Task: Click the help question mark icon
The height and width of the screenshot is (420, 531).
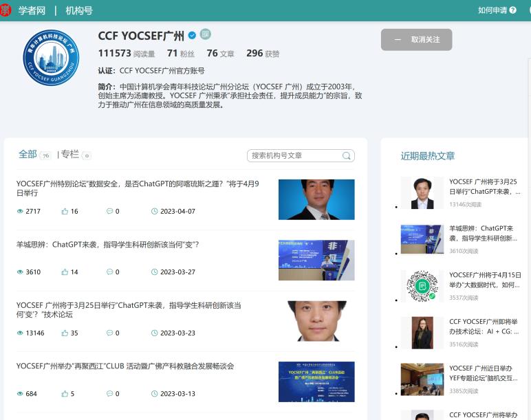Action: pos(512,10)
